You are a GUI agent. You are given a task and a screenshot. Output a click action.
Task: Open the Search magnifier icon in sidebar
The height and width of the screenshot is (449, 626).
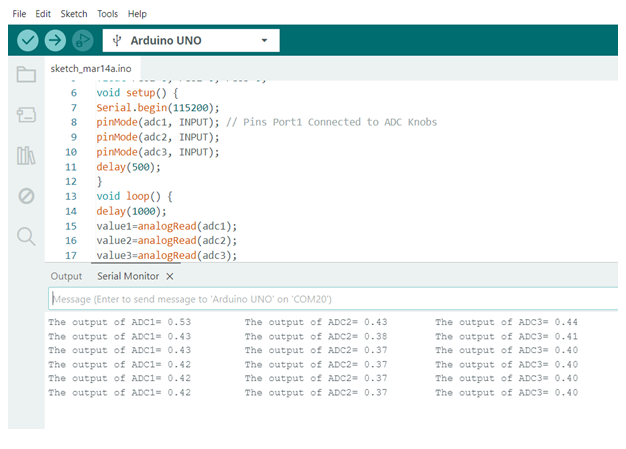point(26,236)
